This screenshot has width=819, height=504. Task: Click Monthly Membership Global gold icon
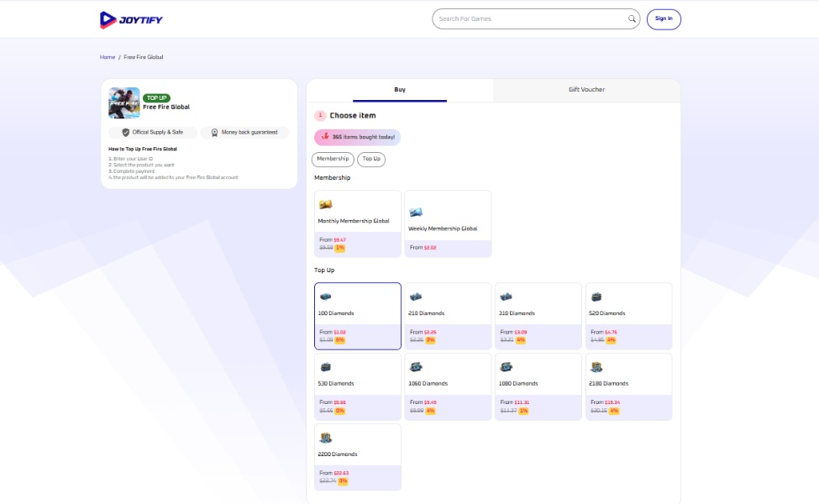coord(325,204)
